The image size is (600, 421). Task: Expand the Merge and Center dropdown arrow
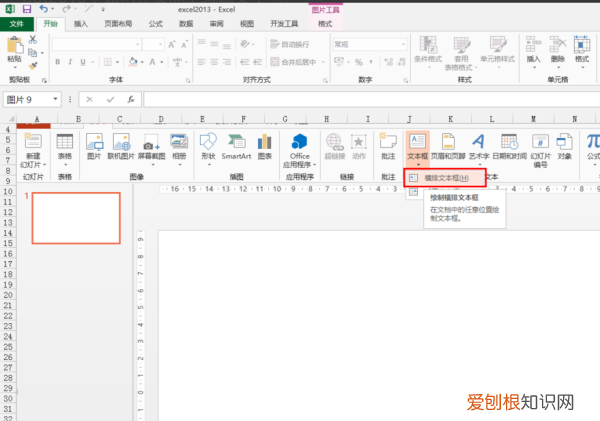[x=323, y=62]
